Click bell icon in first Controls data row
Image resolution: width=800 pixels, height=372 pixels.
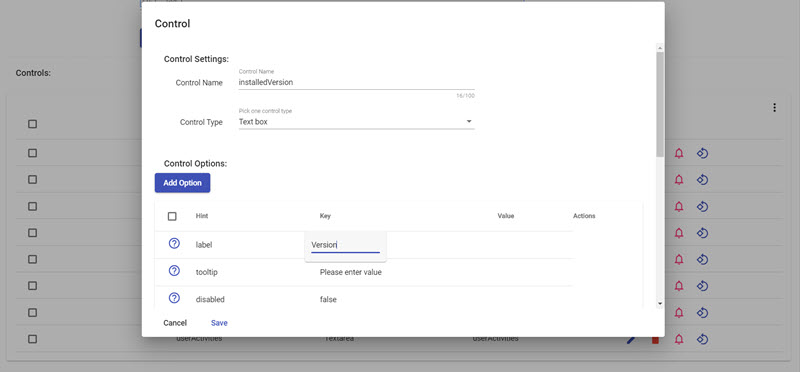tap(679, 153)
